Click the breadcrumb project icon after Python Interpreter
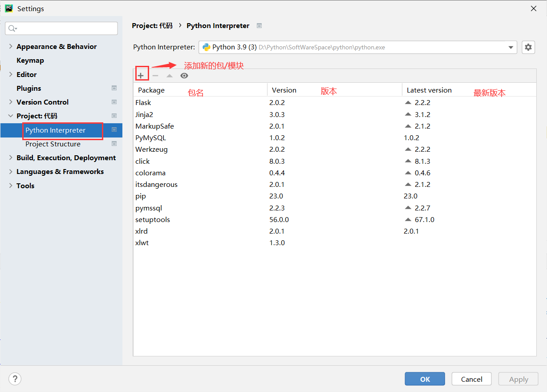Viewport: 547px width, 392px height. click(259, 26)
